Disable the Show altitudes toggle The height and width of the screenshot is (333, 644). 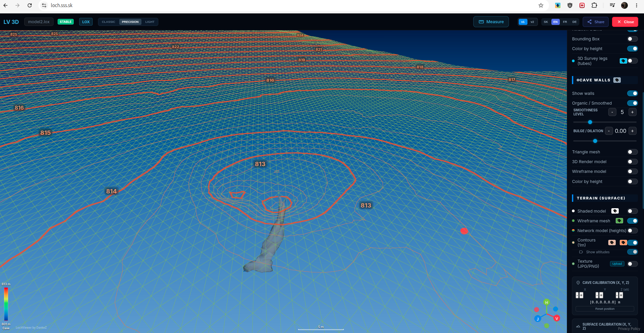click(x=632, y=252)
